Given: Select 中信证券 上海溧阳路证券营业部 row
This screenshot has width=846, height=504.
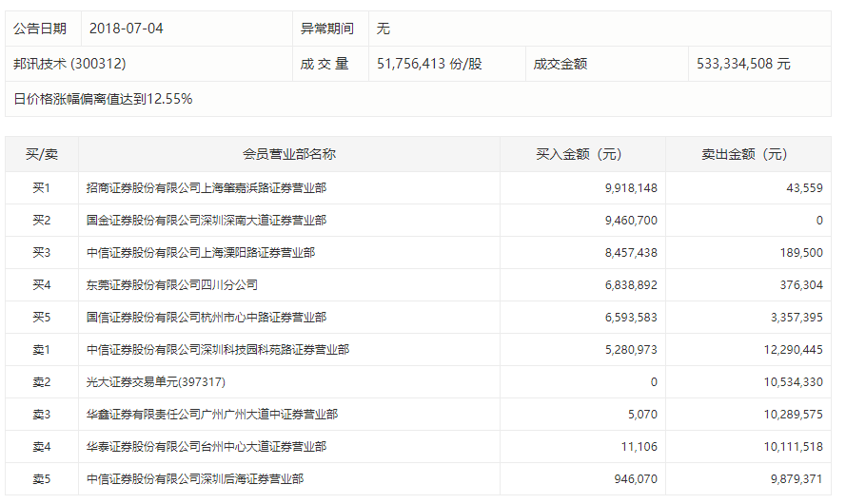Looking at the screenshot, I should pyautogui.click(x=200, y=253).
